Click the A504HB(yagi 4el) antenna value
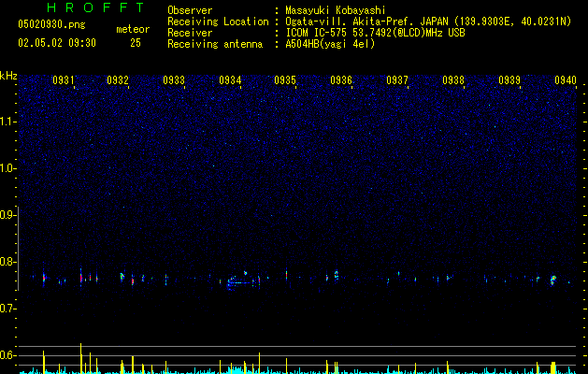The width and height of the screenshot is (588, 374). (330, 44)
